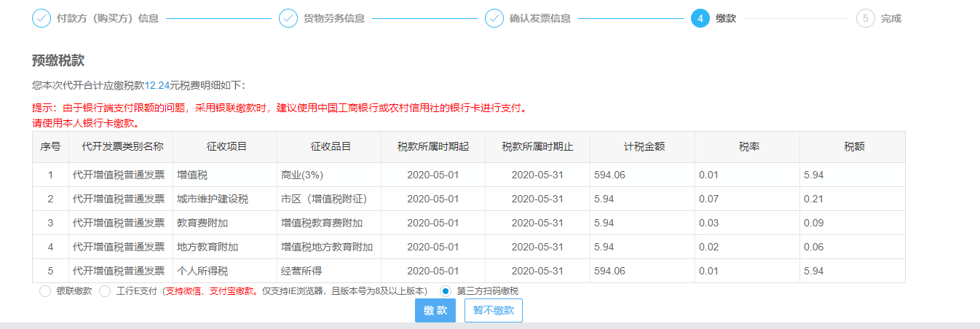Click the step 4 circle icon for 缴款
Image resolution: width=980 pixels, height=329 pixels.
(700, 18)
